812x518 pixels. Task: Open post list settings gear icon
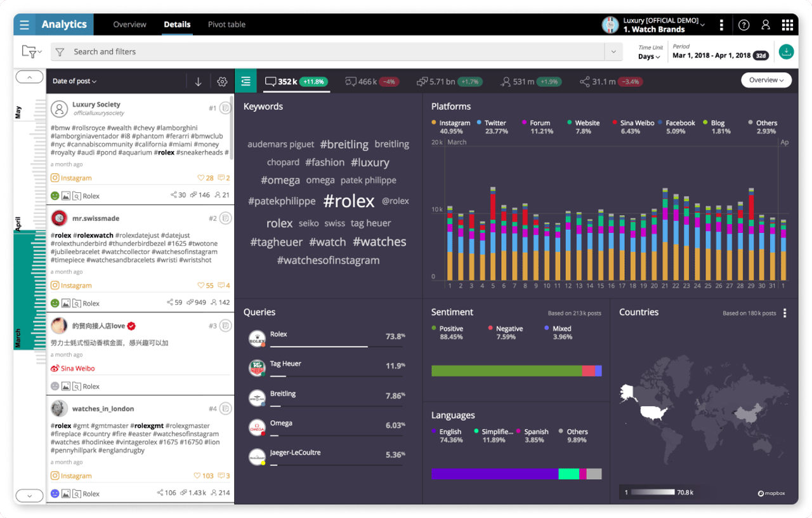(x=222, y=81)
